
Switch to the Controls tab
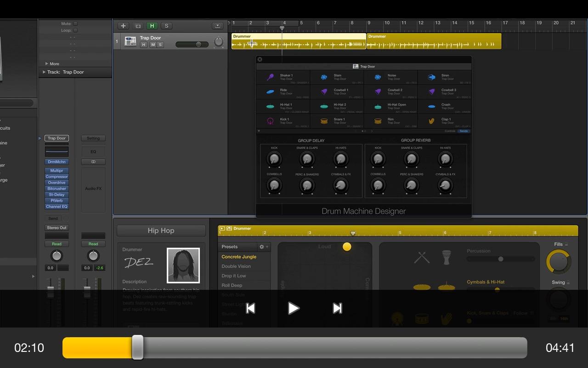coord(450,131)
